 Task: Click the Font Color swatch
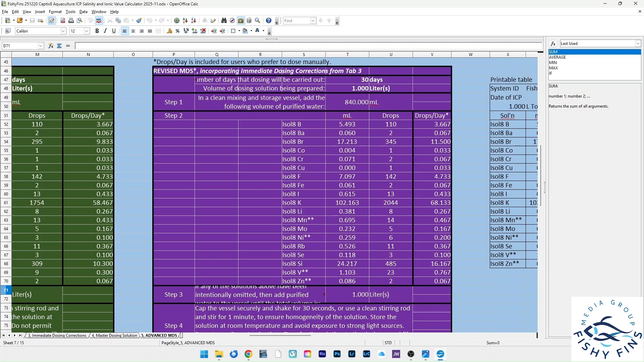coord(257,31)
